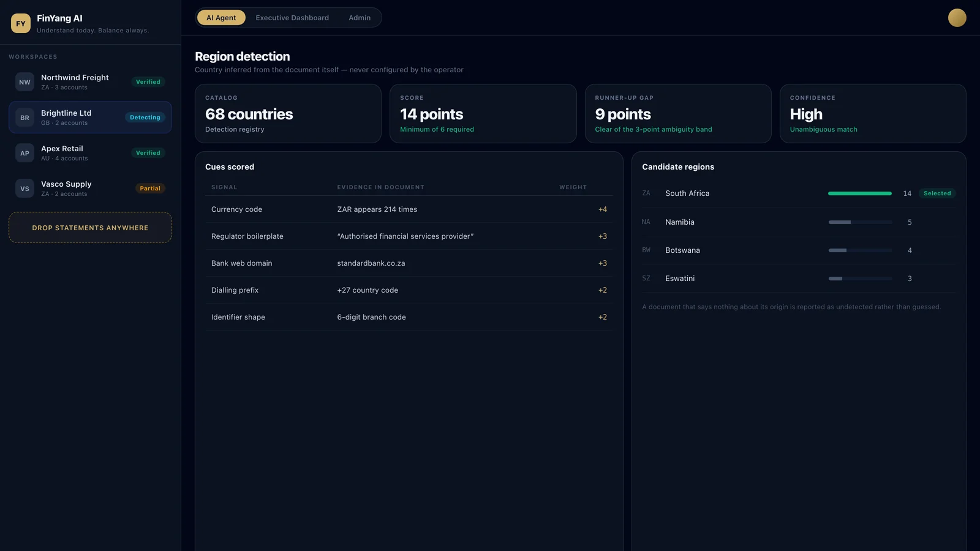The width and height of the screenshot is (980, 551).
Task: Open the Apex Retail workspace
Action: coord(90,153)
